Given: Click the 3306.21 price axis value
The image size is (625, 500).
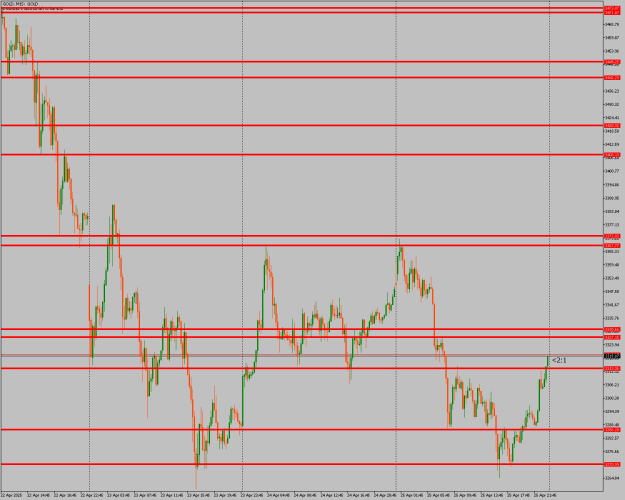Looking at the screenshot, I should pos(612,385).
